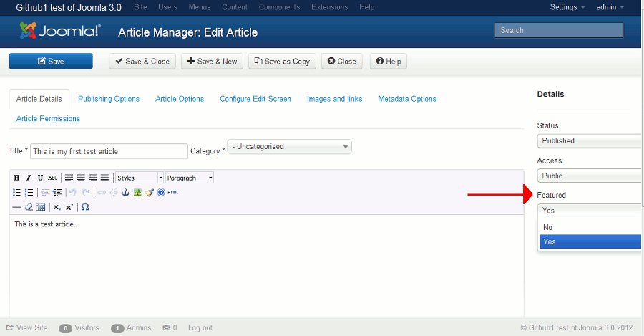Apply italic formatting in the editor
The image size is (644, 336).
[x=29, y=178]
